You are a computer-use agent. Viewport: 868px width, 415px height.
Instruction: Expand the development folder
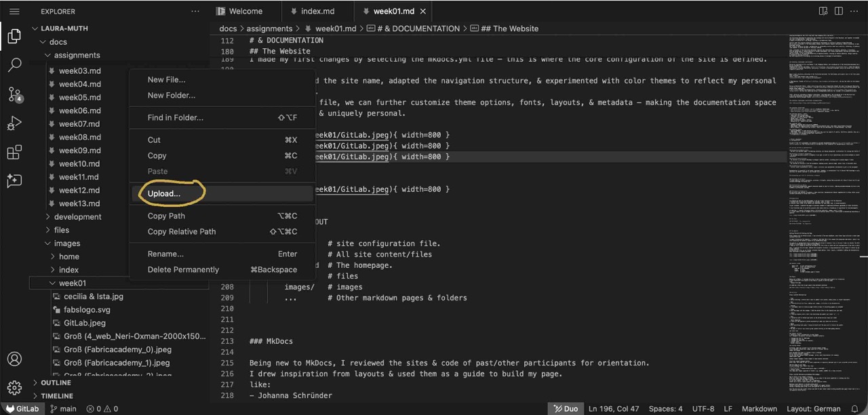[77, 217]
